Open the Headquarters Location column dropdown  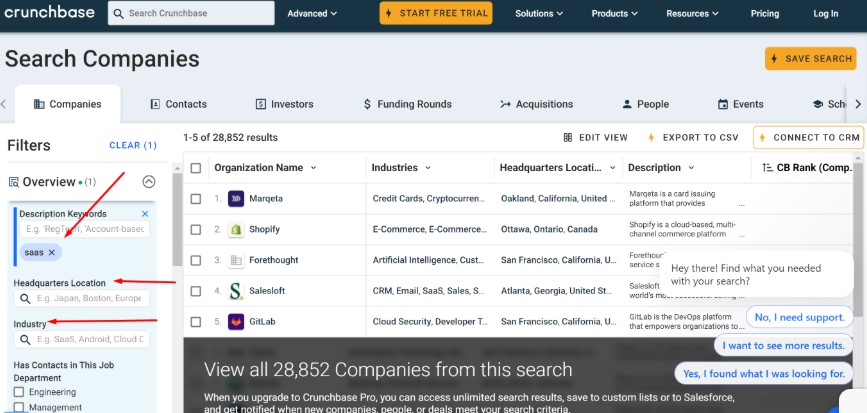613,168
